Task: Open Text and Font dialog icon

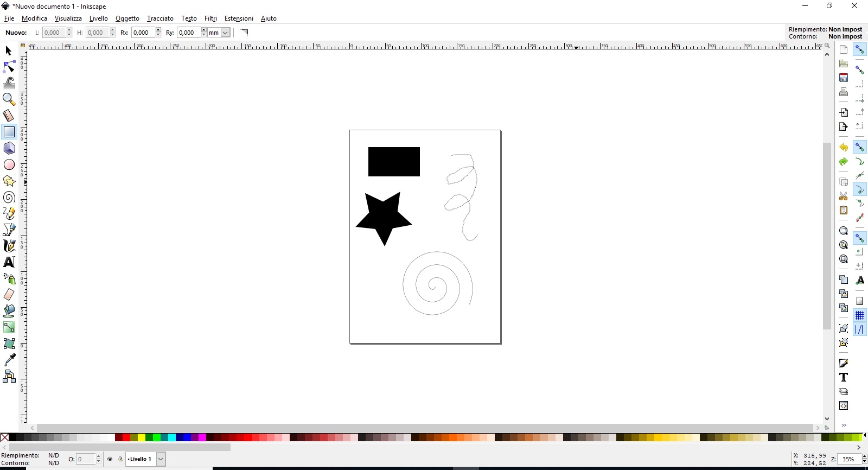Action: pyautogui.click(x=844, y=377)
